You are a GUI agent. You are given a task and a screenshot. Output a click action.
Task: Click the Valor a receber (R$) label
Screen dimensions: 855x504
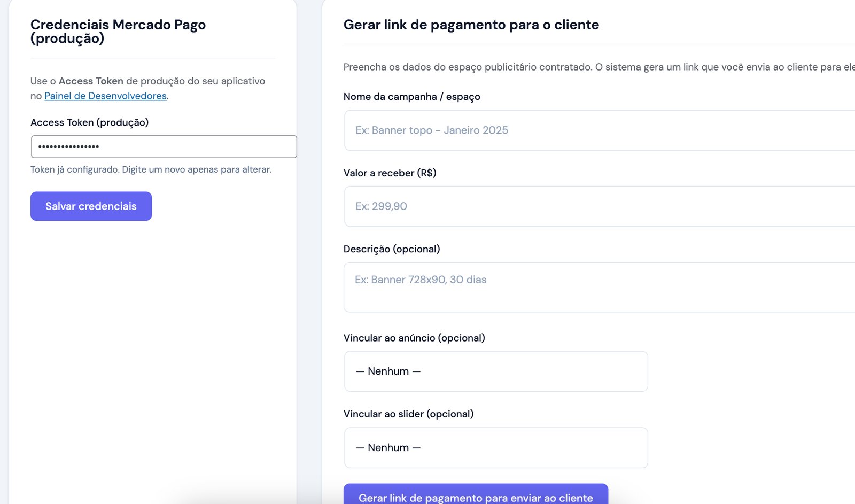click(x=390, y=173)
